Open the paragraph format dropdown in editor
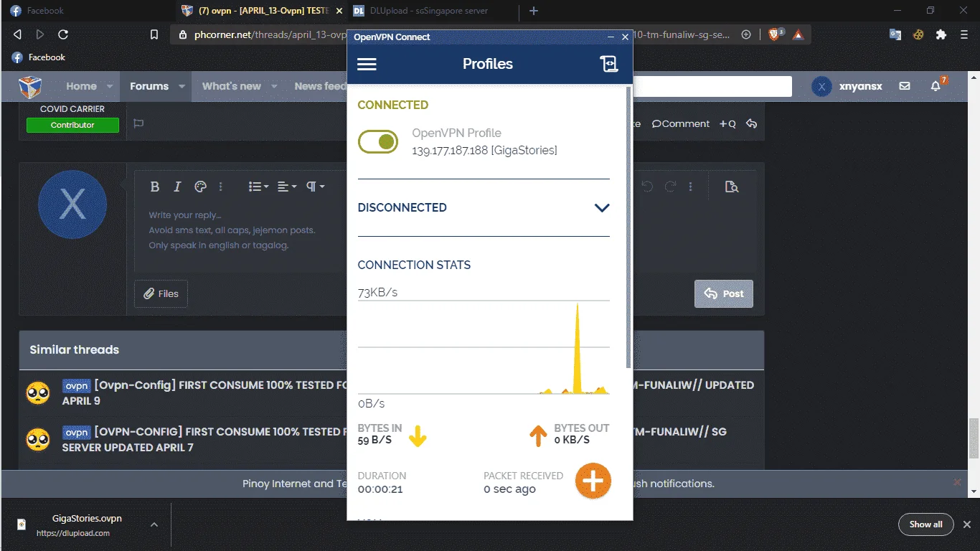 [x=316, y=187]
